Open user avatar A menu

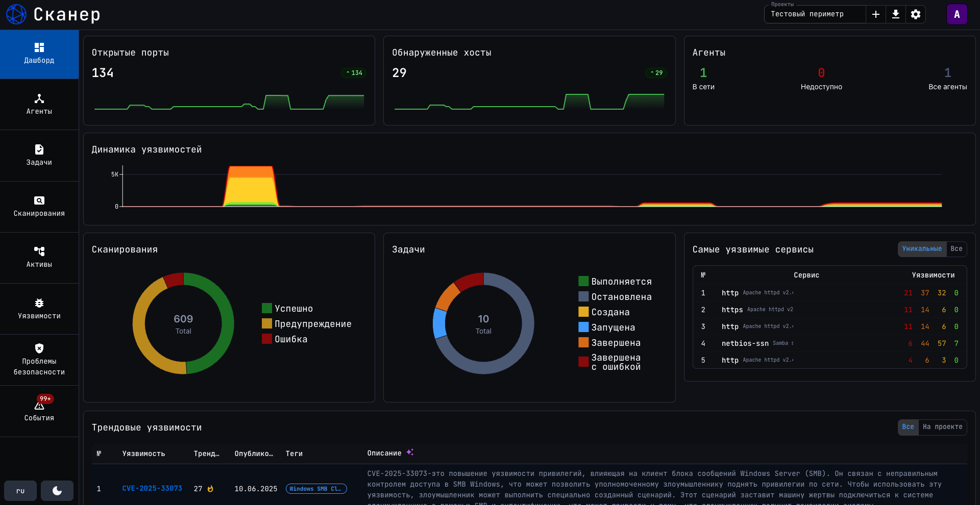point(957,14)
